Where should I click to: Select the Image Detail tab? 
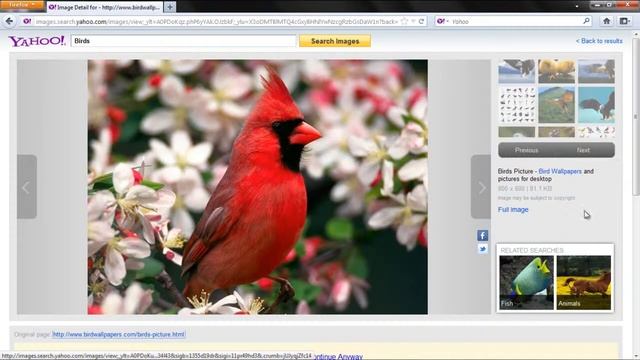tap(104, 7)
